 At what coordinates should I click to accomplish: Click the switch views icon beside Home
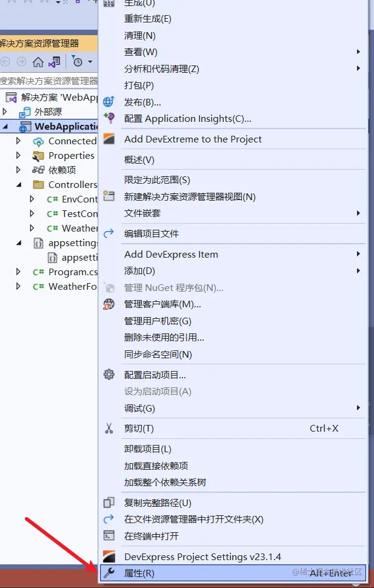[55, 62]
